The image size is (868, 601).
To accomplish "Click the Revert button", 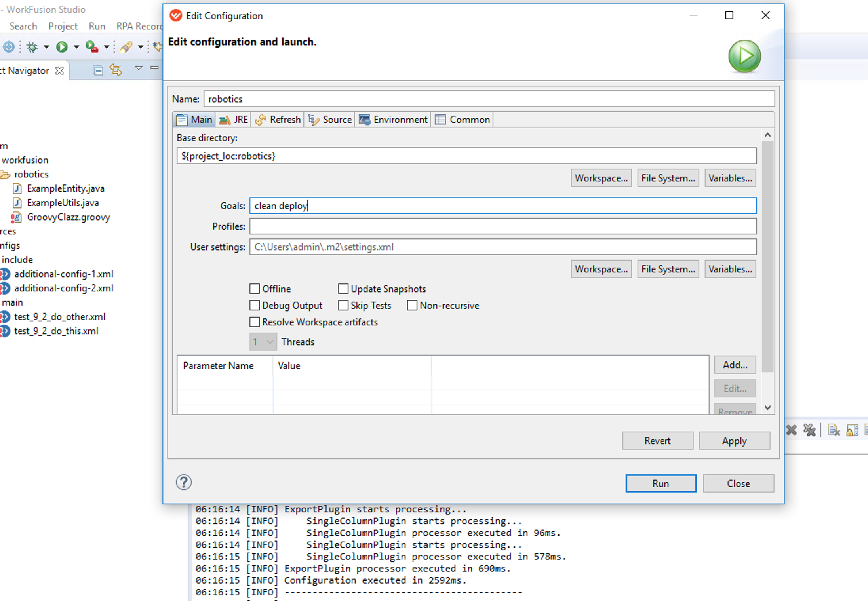I will [x=658, y=441].
